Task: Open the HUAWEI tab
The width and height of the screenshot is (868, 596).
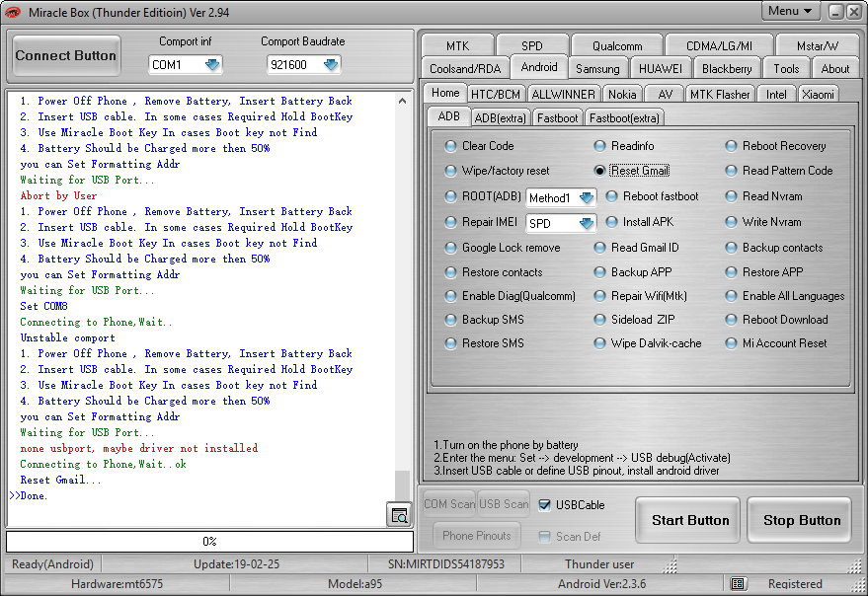Action: coord(661,69)
